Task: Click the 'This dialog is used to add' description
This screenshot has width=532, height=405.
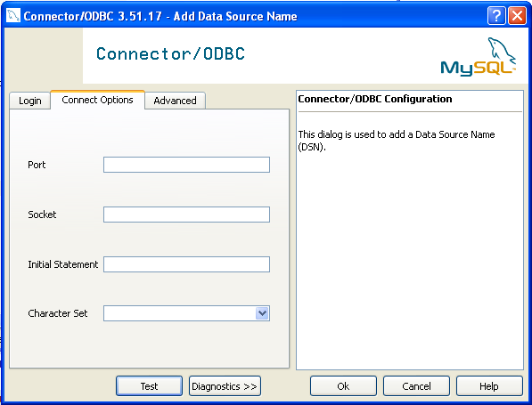Action: click(x=397, y=141)
